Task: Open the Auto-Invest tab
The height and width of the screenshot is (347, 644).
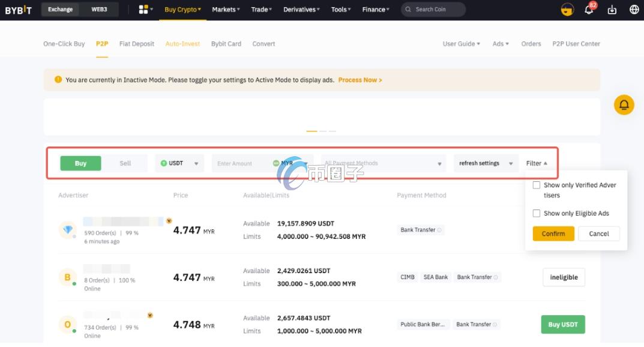Action: tap(183, 44)
